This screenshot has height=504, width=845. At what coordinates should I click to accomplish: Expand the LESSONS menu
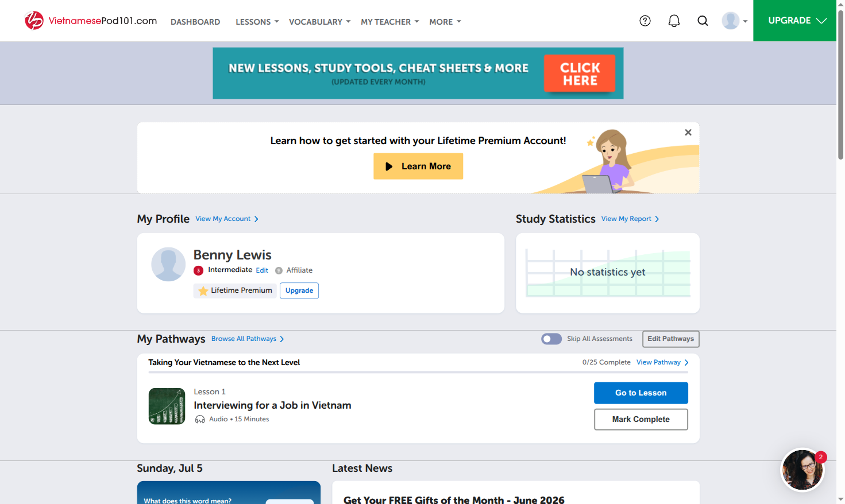(x=257, y=22)
